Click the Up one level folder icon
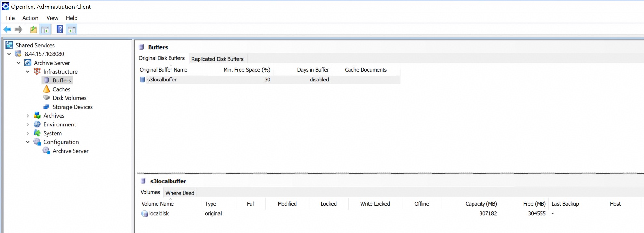 point(34,30)
